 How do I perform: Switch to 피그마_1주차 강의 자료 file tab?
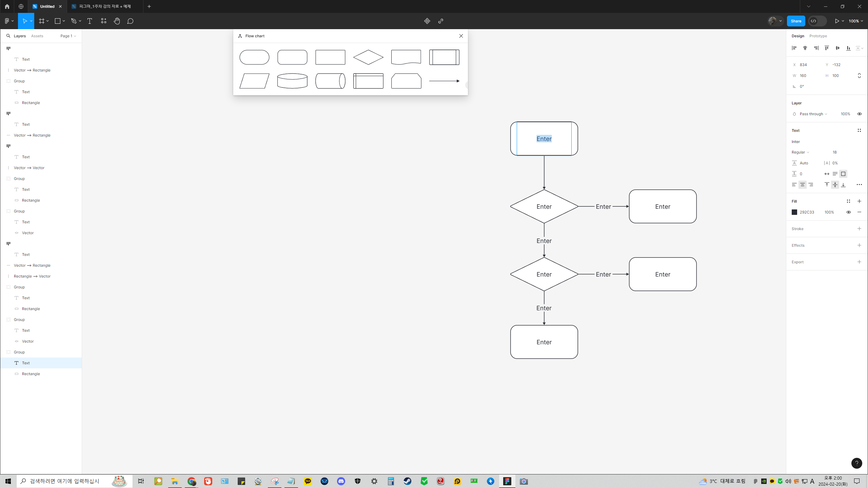click(x=105, y=6)
